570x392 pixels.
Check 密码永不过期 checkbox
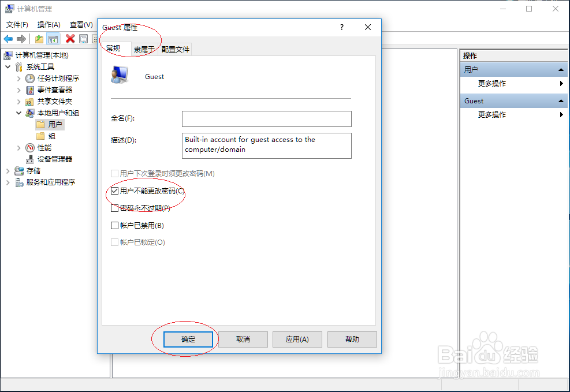coord(114,208)
